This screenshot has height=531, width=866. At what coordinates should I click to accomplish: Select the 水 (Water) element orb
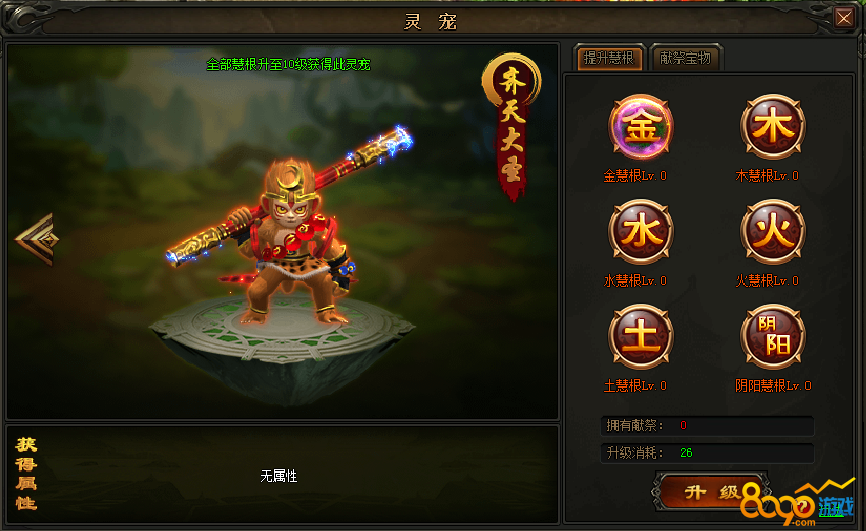(641, 232)
